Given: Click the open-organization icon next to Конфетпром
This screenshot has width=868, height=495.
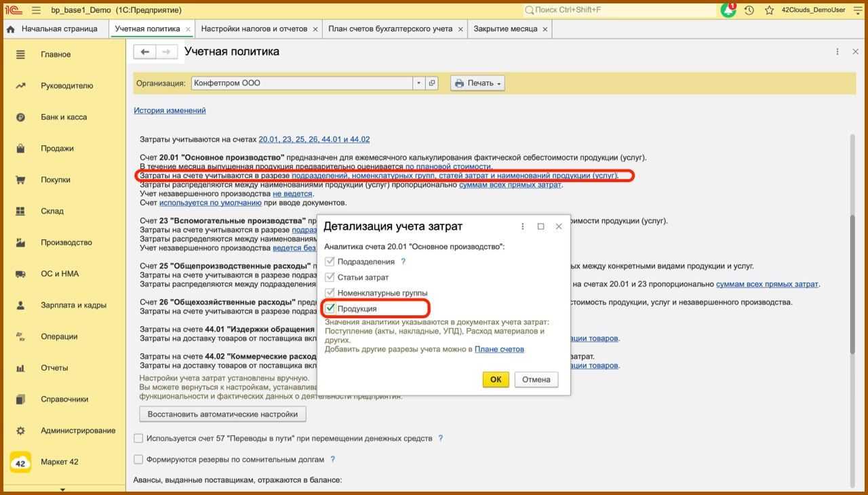Looking at the screenshot, I should point(432,83).
